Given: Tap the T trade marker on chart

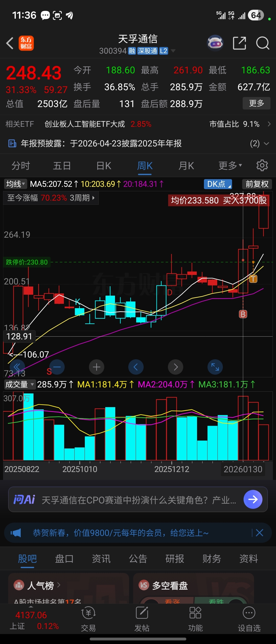Looking at the screenshot, I should point(253,279).
